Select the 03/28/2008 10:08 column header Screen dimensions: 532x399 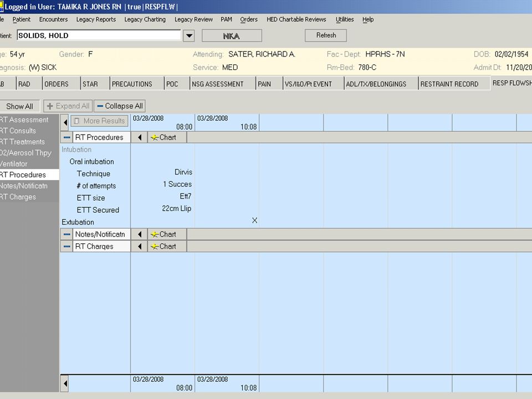tap(227, 122)
